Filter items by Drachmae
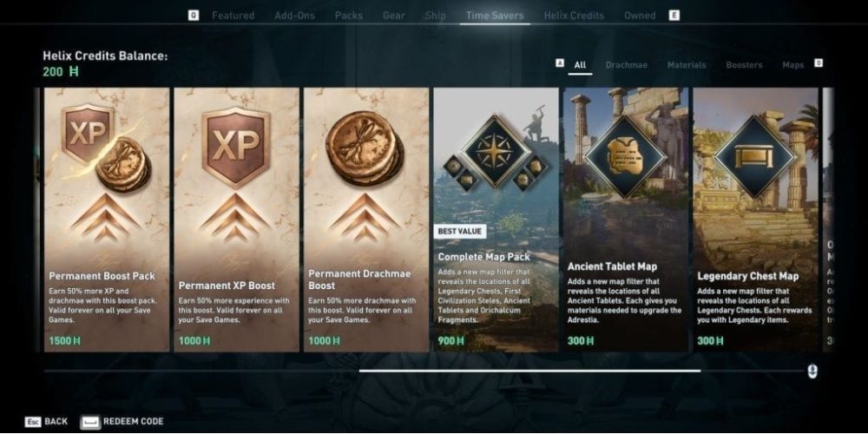 click(x=626, y=65)
